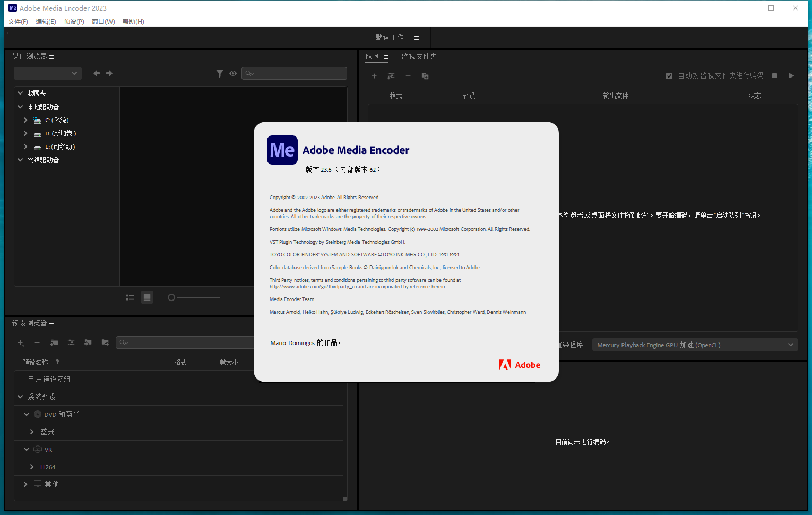Maximize the Media Encoder window
812x515 pixels.
(771, 8)
